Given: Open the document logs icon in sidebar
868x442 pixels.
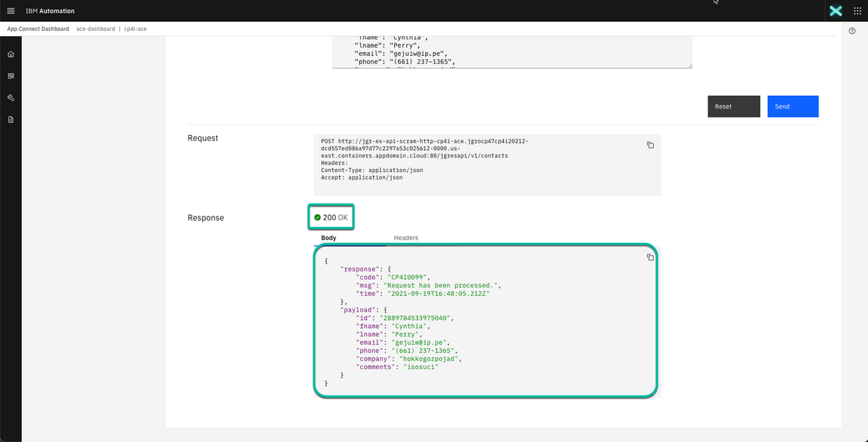Looking at the screenshot, I should [11, 119].
